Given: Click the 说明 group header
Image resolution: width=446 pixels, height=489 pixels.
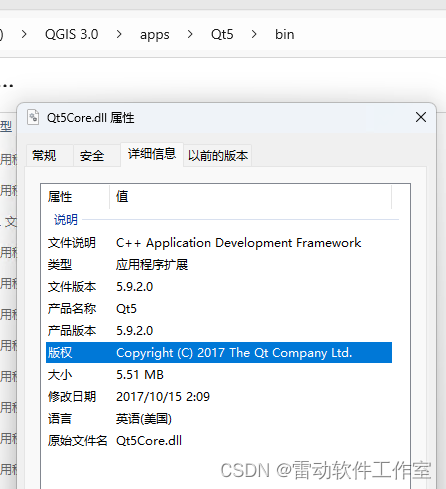Looking at the screenshot, I should (x=66, y=220).
